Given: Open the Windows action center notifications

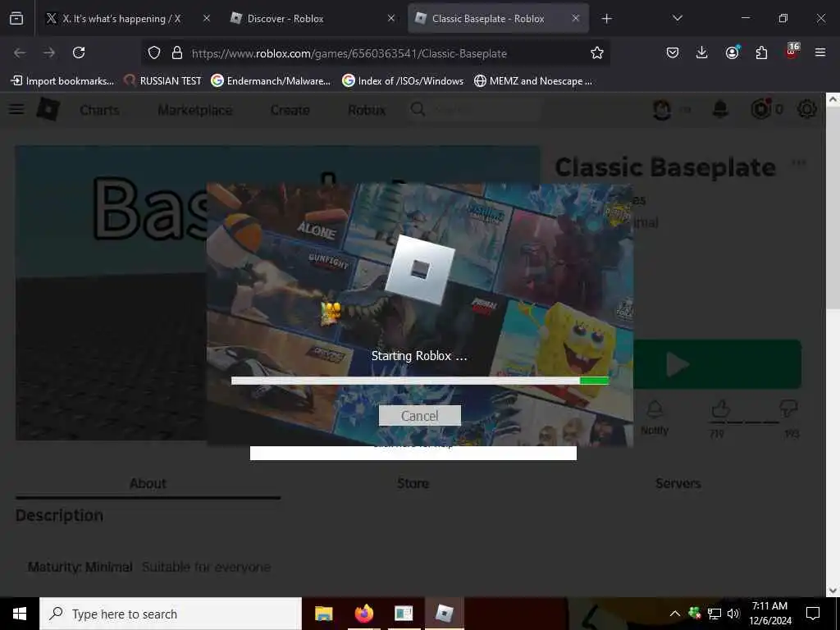Looking at the screenshot, I should click(813, 614).
